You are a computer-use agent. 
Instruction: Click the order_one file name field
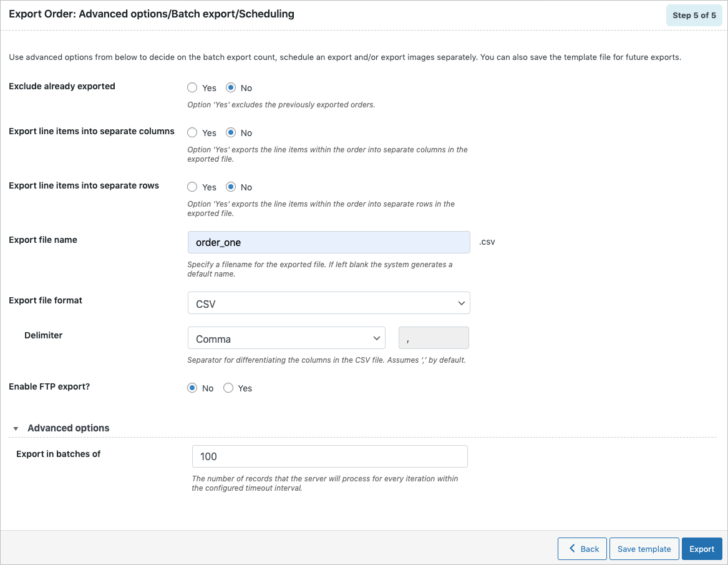pyautogui.click(x=329, y=242)
